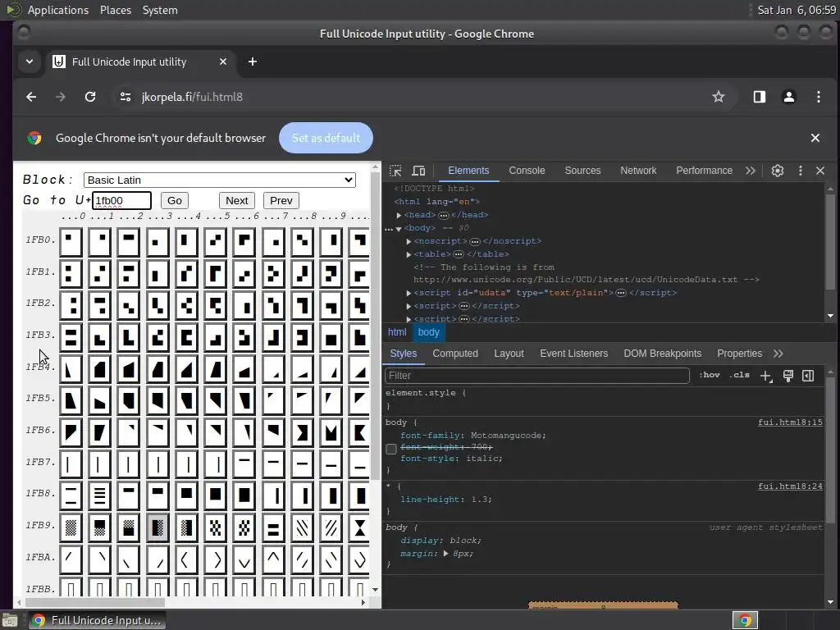Switch to the Console tab
Viewport: 840px width, 630px height.
[527, 171]
